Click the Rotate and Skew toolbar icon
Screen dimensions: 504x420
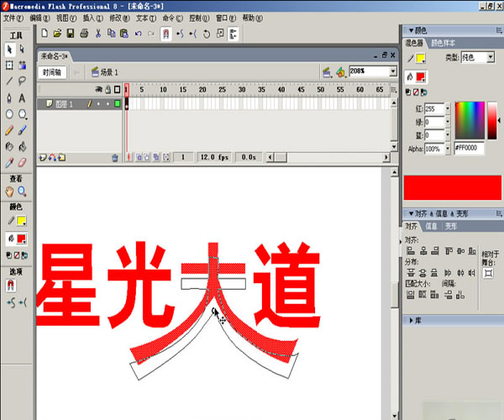[207, 34]
